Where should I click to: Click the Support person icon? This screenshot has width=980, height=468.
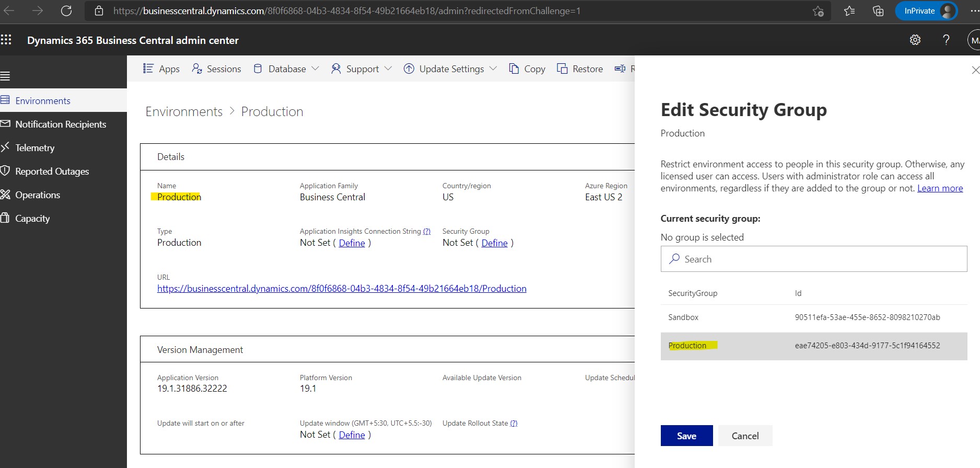336,69
